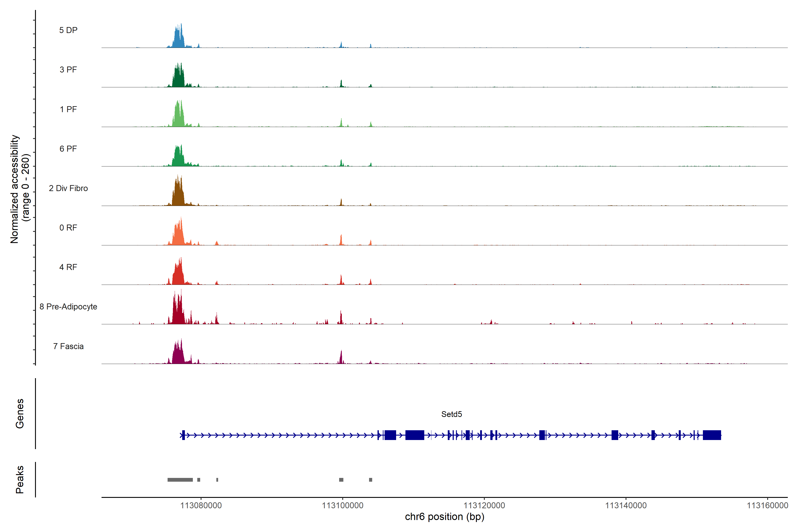Select the 7 Fascia track label
The height and width of the screenshot is (532, 798).
click(x=68, y=346)
